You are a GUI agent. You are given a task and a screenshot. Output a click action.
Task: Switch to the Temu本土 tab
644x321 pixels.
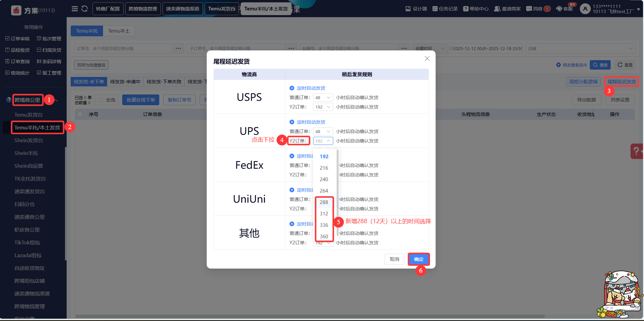(x=119, y=31)
